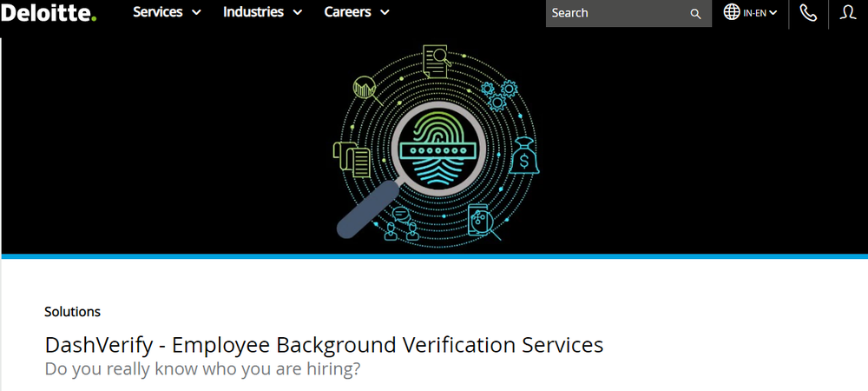Expand the Careers chevron arrow
This screenshot has height=391, width=868.
click(x=385, y=13)
